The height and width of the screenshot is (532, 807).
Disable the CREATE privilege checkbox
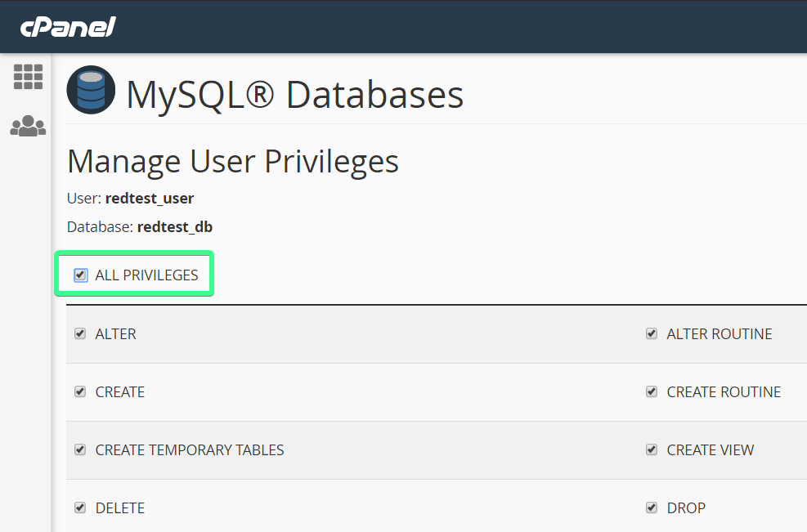(80, 391)
